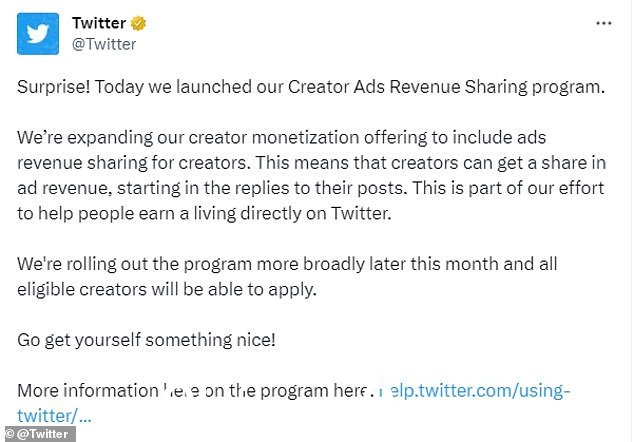
Task: Click the "to help people earn a living" line
Action: pos(204,214)
